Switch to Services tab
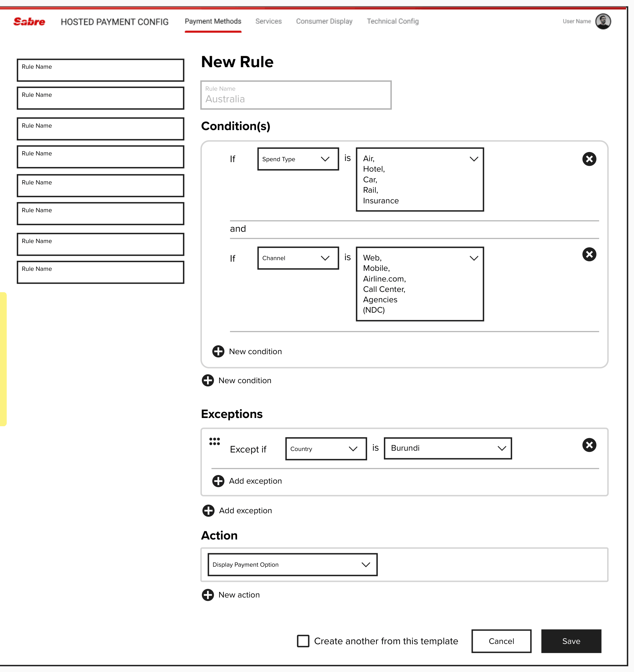The width and height of the screenshot is (634, 672). tap(268, 21)
